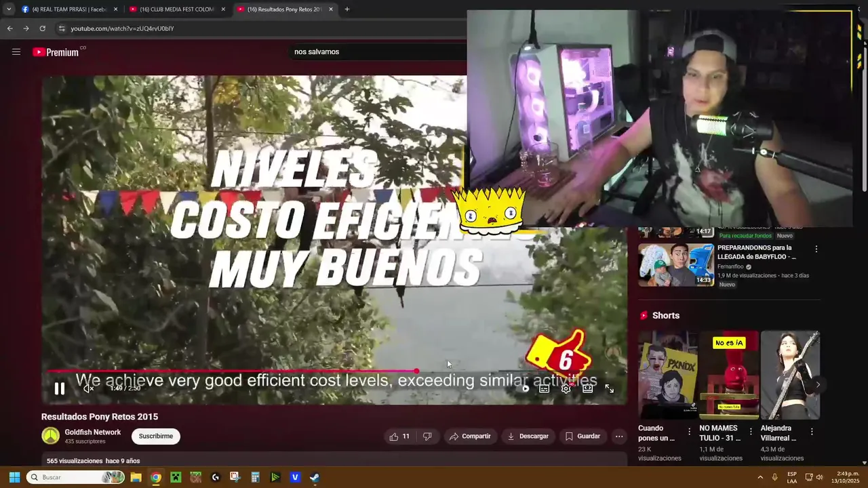
Task: Unmute the video via the speaker icon
Action: pyautogui.click(x=89, y=388)
